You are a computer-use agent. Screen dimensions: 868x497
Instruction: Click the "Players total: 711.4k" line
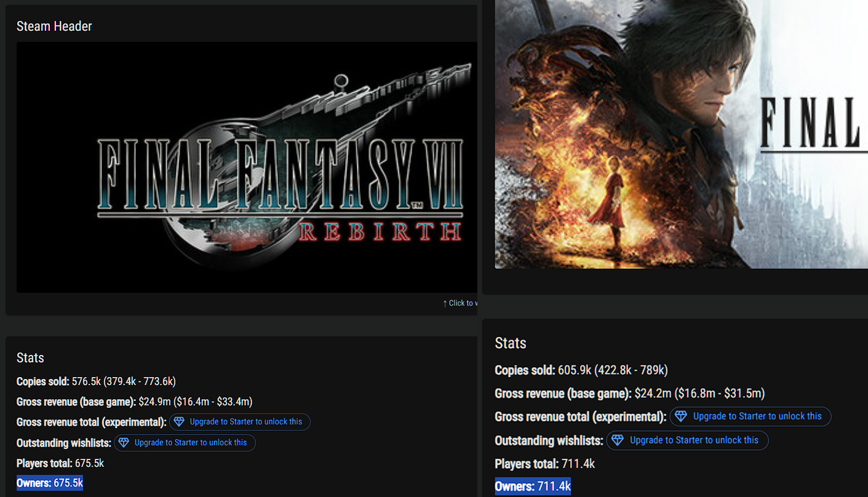(x=545, y=463)
